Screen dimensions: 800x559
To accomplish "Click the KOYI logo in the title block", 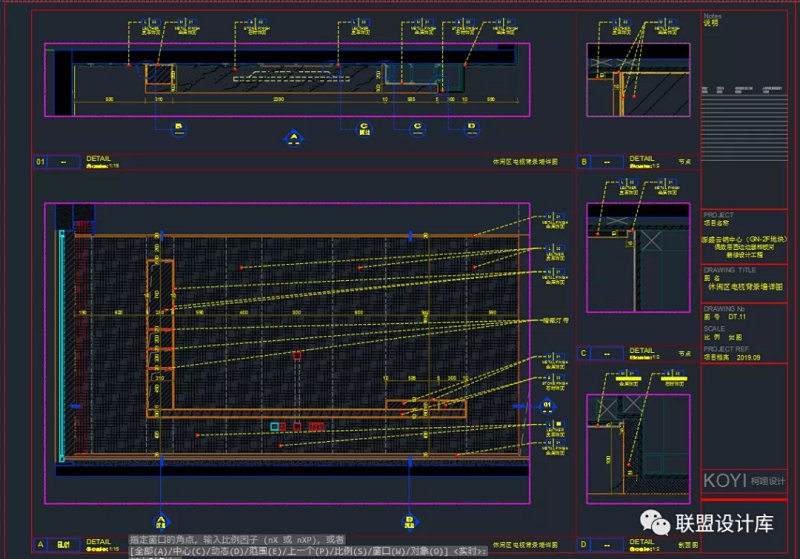I will [723, 481].
